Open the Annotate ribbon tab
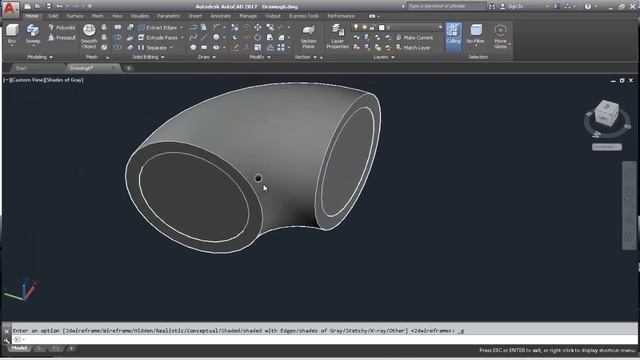 tap(220, 16)
